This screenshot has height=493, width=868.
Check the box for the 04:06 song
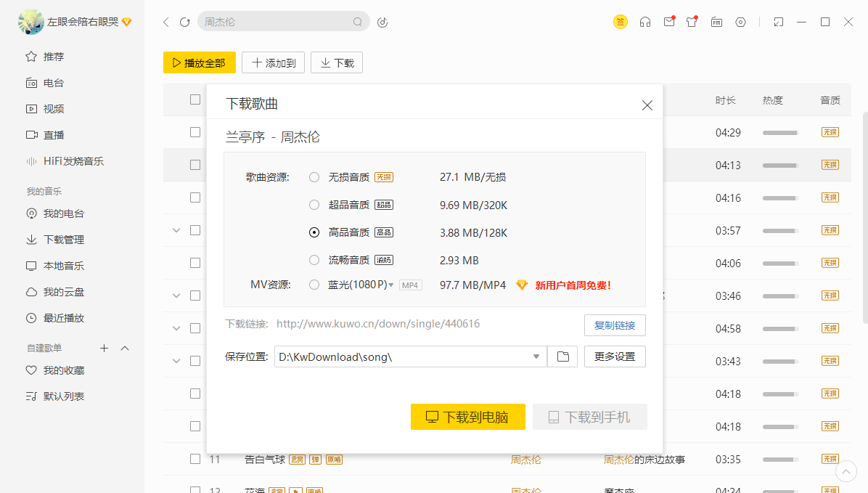pos(195,263)
